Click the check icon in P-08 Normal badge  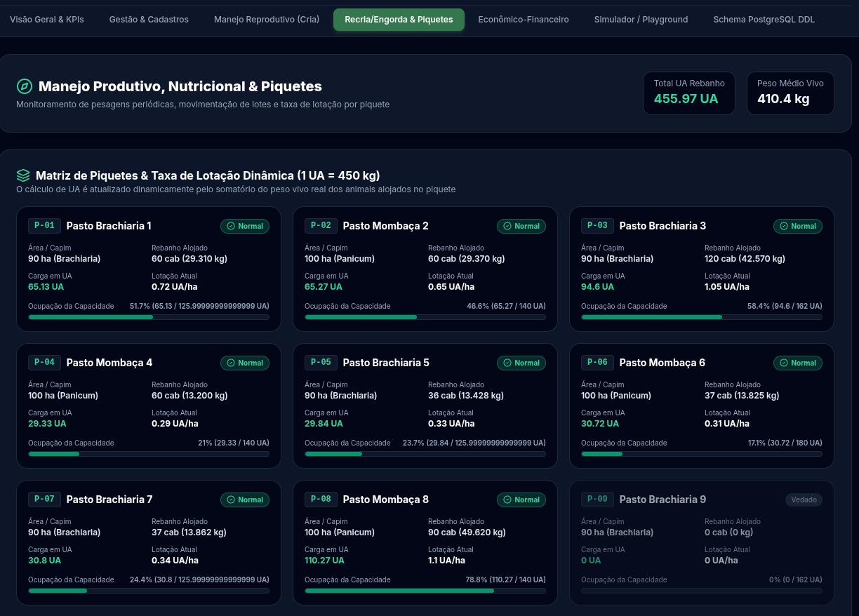coord(507,500)
